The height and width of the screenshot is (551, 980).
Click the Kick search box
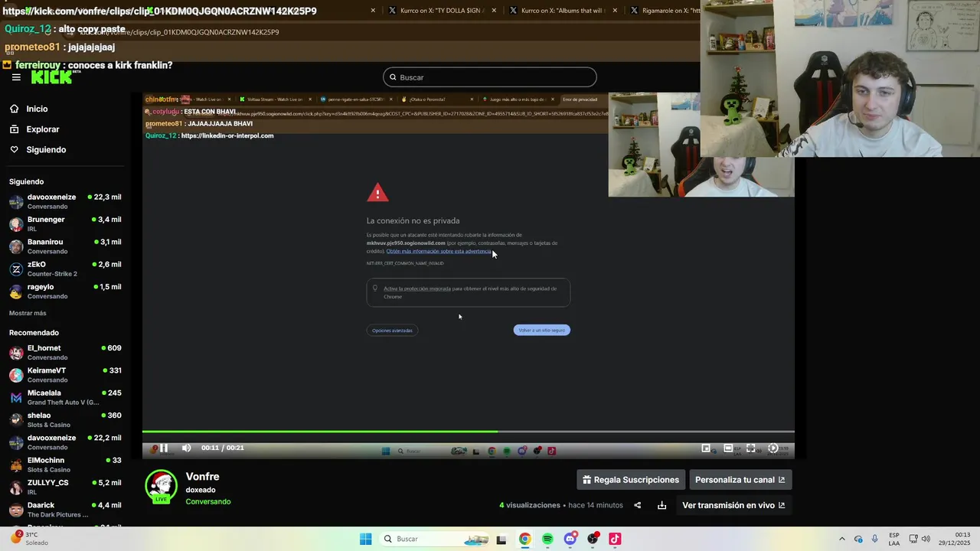pyautogui.click(x=489, y=77)
